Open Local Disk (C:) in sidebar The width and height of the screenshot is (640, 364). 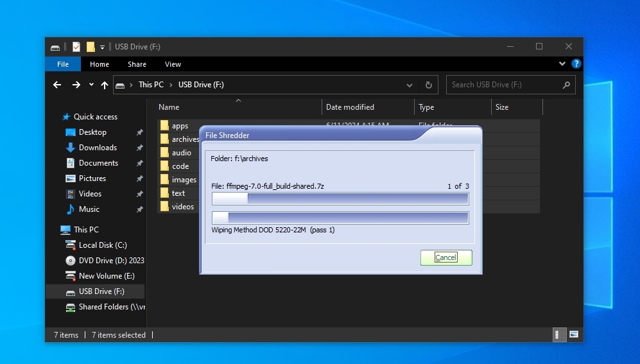103,245
